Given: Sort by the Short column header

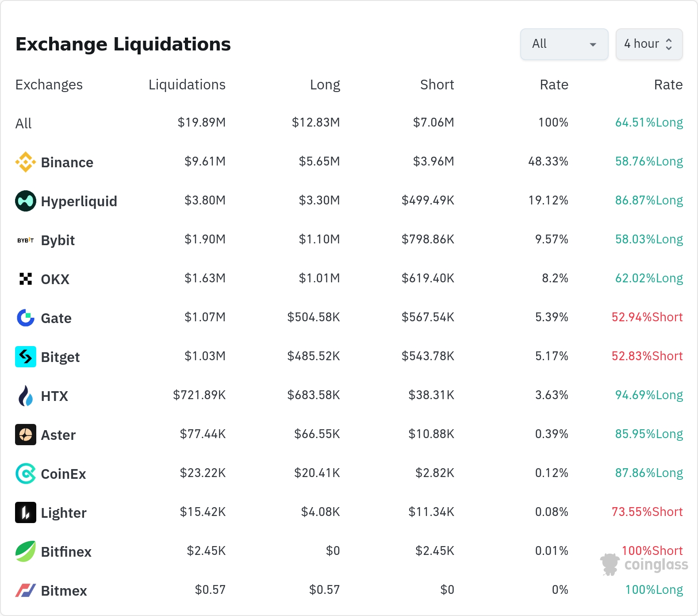Looking at the screenshot, I should coord(437,85).
